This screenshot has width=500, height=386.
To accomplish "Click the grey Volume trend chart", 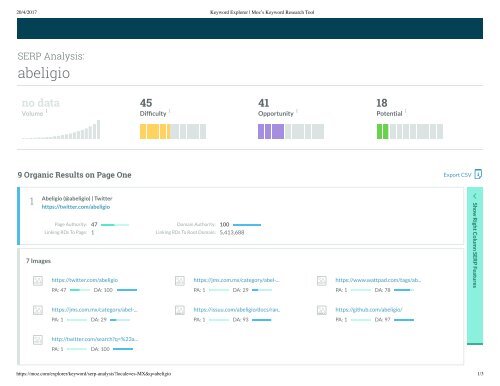I will (x=61, y=130).
